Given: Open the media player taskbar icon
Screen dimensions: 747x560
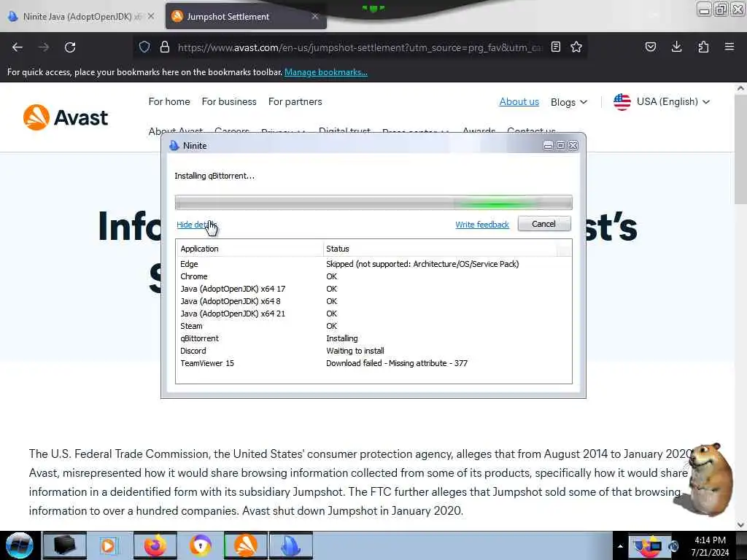Looking at the screenshot, I should tap(110, 545).
